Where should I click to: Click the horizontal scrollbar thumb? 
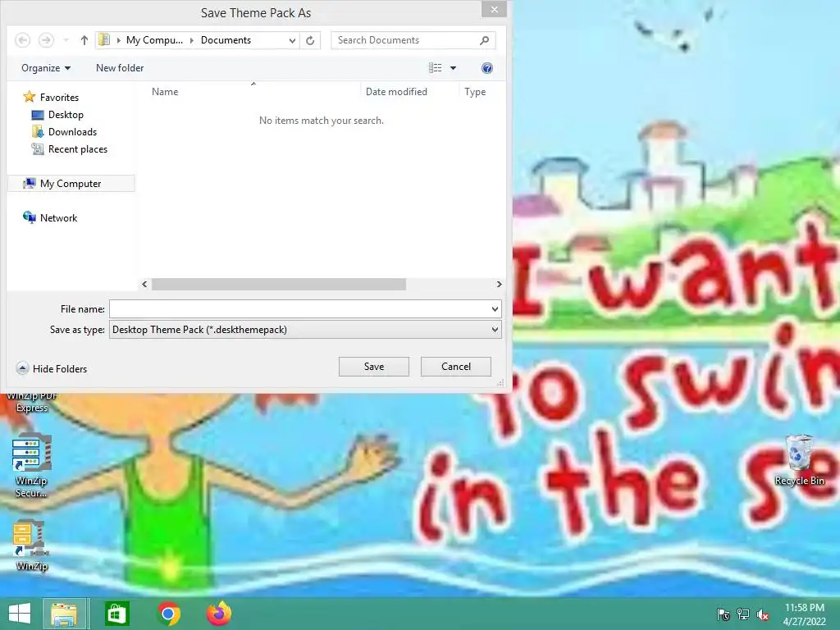coord(279,285)
